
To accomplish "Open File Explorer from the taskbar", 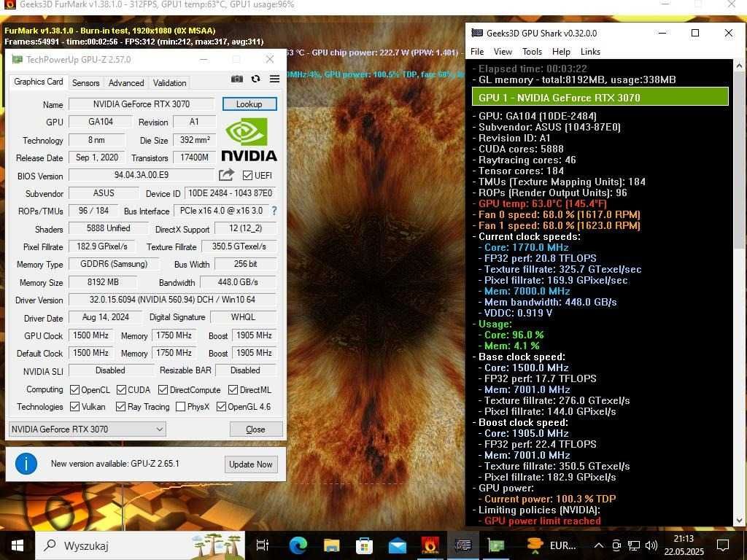I will pyautogui.click(x=332, y=545).
